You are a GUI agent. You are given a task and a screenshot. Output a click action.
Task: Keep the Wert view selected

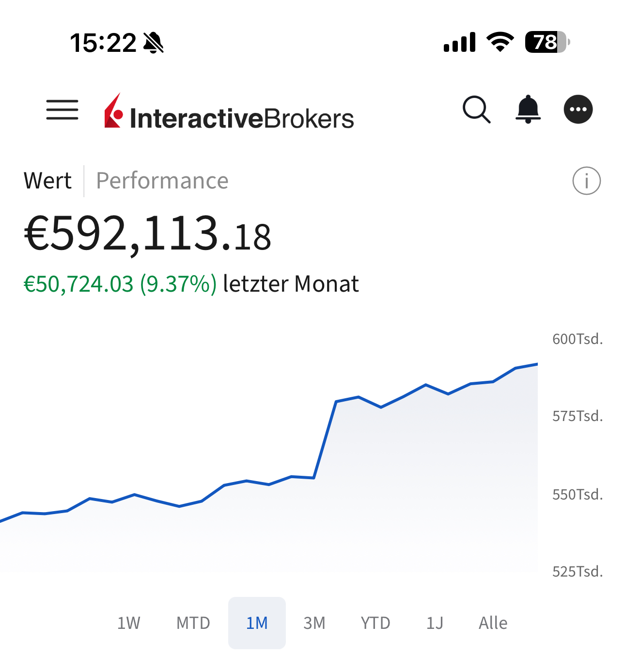(x=47, y=180)
